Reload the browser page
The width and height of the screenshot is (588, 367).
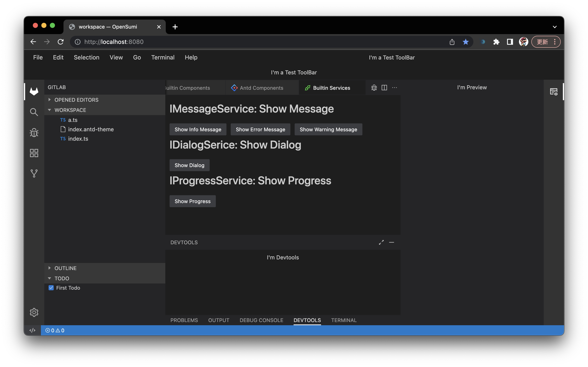[x=61, y=42]
